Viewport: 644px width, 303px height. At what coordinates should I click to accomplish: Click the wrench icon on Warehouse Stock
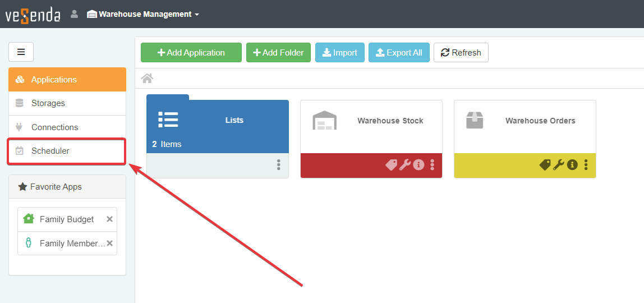point(405,165)
